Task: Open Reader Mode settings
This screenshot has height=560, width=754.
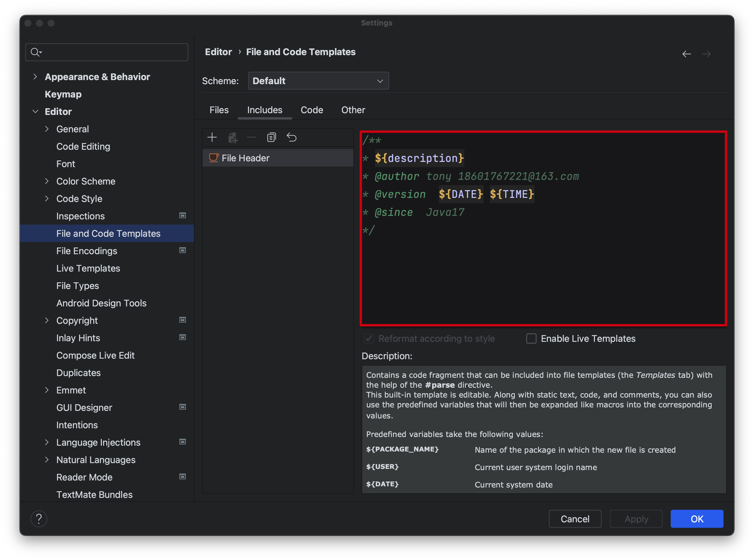Action: [x=84, y=477]
